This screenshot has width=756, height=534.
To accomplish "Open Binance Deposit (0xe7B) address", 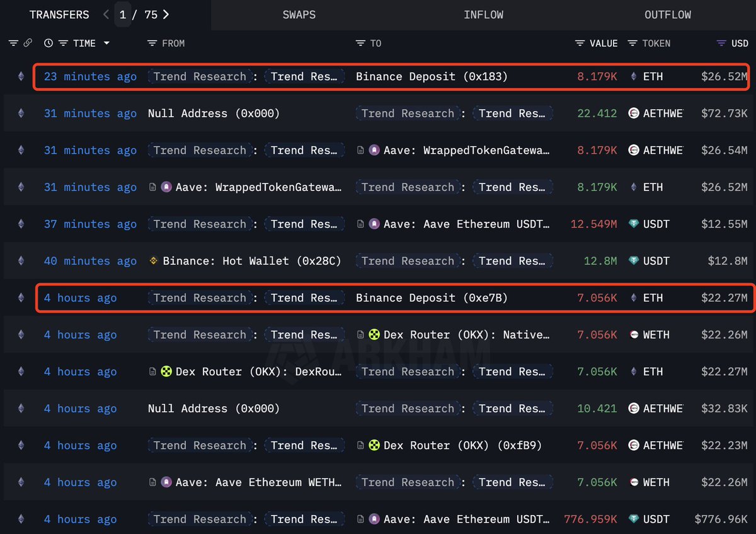I will click(432, 298).
